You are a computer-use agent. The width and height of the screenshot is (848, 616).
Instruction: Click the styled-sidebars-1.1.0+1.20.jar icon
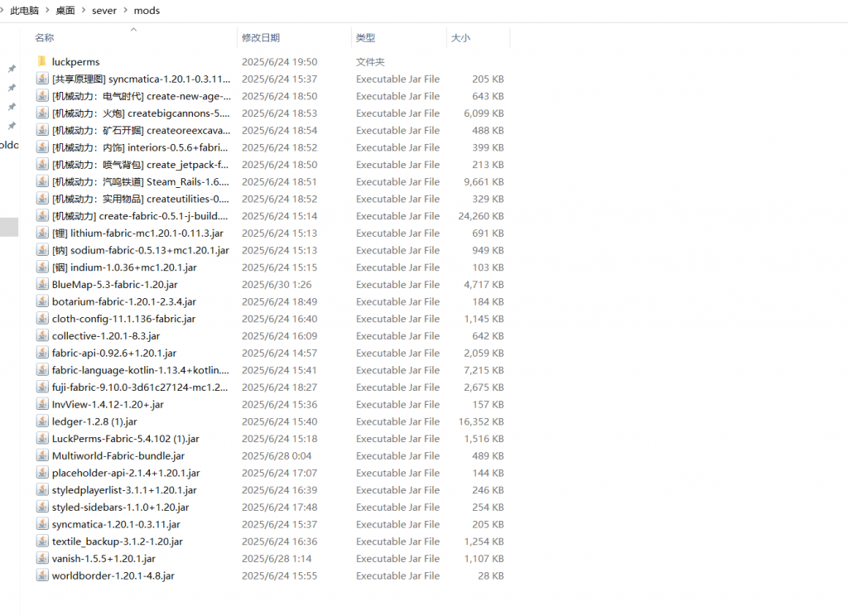pos(42,507)
